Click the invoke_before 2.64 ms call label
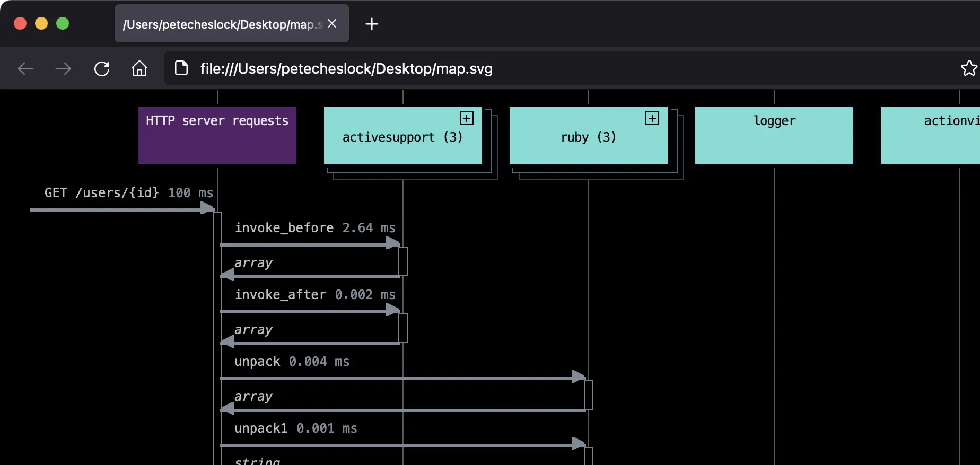The height and width of the screenshot is (465, 980). click(315, 228)
